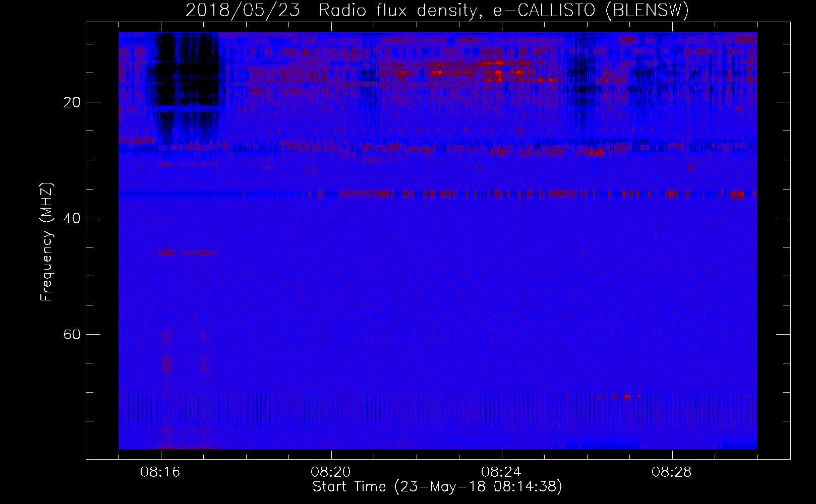Click the red spot near 08:27 at about 71 MHz
Viewport: 816px width, 504px height.
[x=627, y=397]
